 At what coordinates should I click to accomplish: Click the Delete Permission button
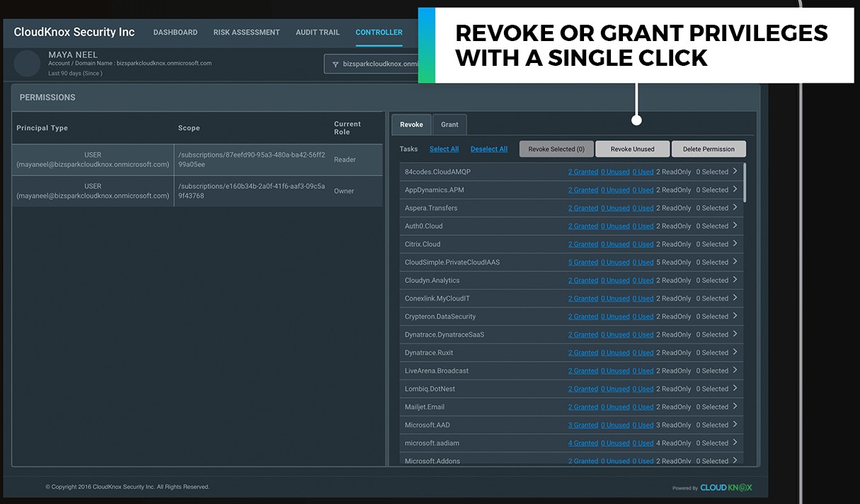(x=708, y=149)
